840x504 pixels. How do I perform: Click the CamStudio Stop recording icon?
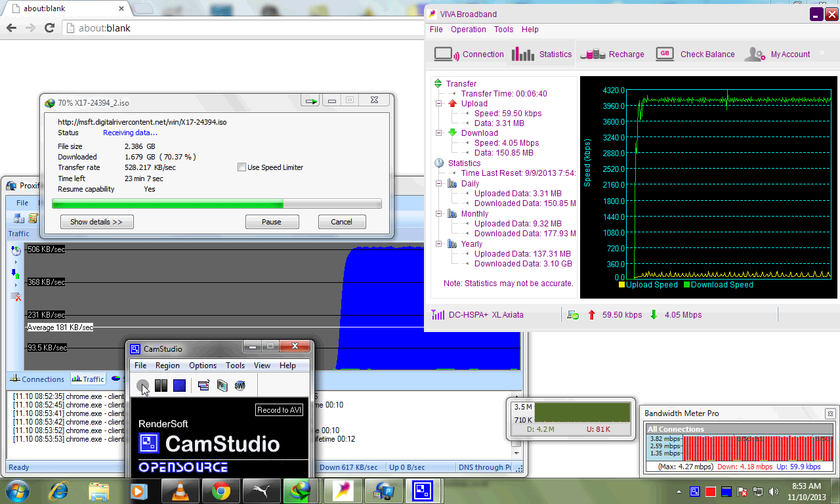click(179, 386)
